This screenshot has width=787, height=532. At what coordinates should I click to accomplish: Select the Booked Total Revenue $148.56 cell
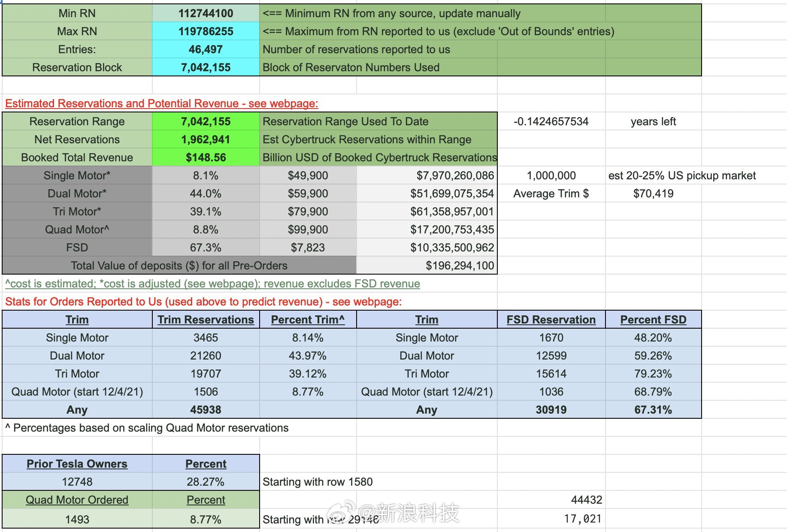206,157
